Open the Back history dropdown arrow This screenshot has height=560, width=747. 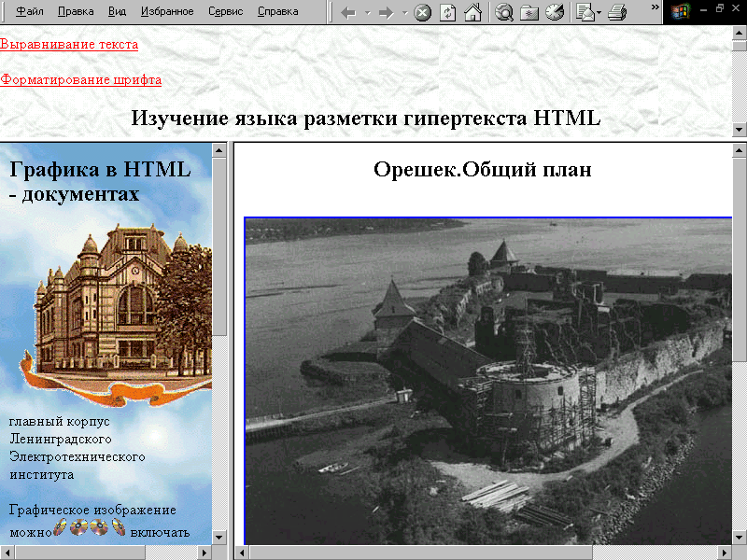pos(368,13)
